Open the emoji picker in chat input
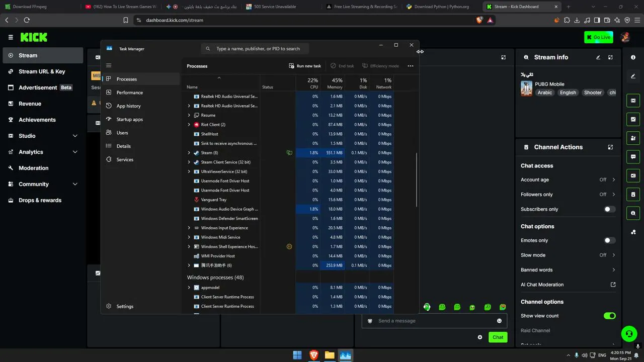The image size is (644, 362). tap(499, 321)
